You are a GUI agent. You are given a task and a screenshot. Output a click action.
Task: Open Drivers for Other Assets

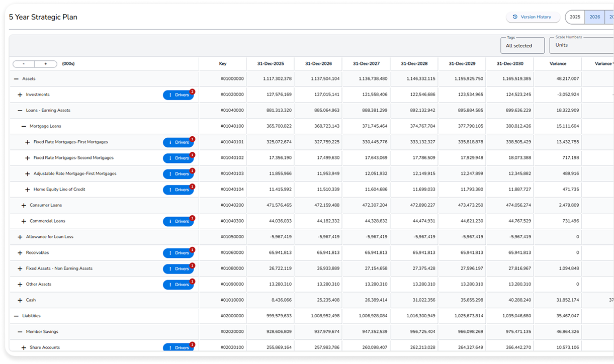(178, 285)
